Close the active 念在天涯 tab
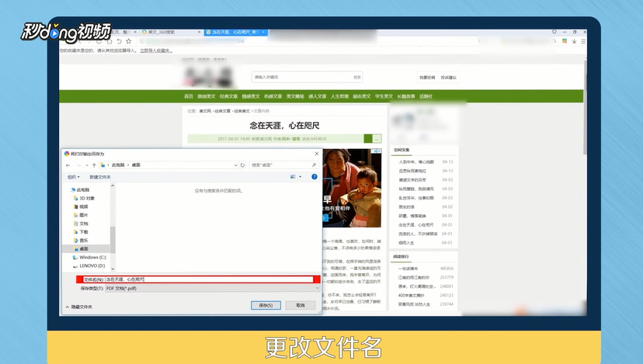643x364 pixels. (x=263, y=32)
